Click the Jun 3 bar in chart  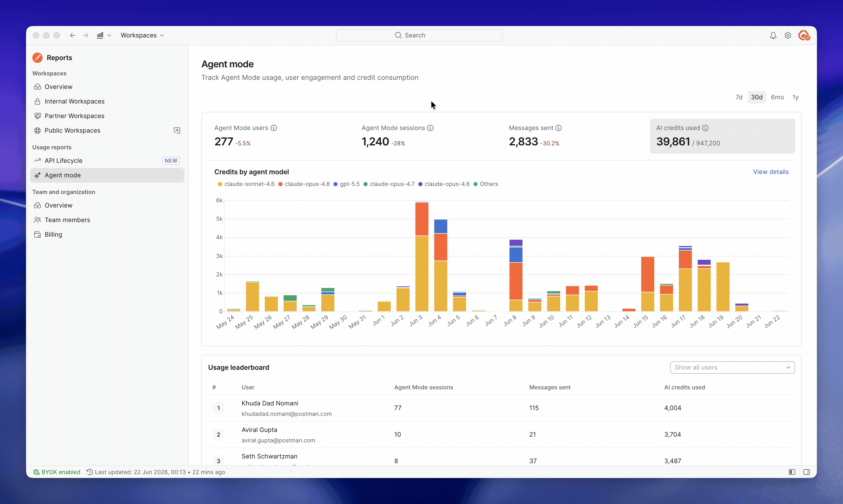(422, 257)
